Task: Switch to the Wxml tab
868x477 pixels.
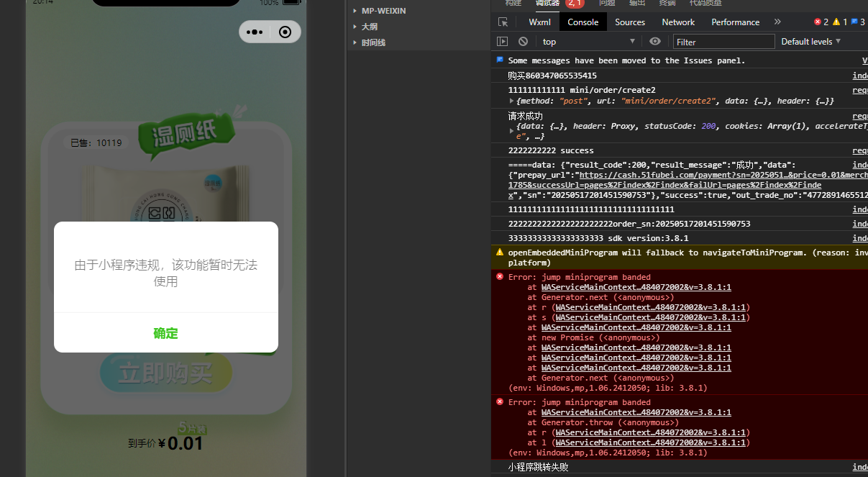Action: 539,22
